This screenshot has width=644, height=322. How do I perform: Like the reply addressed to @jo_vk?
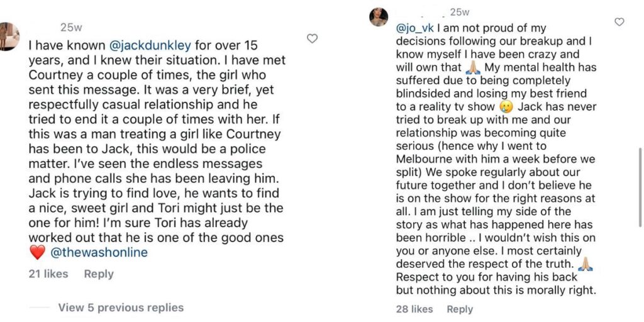(x=619, y=22)
